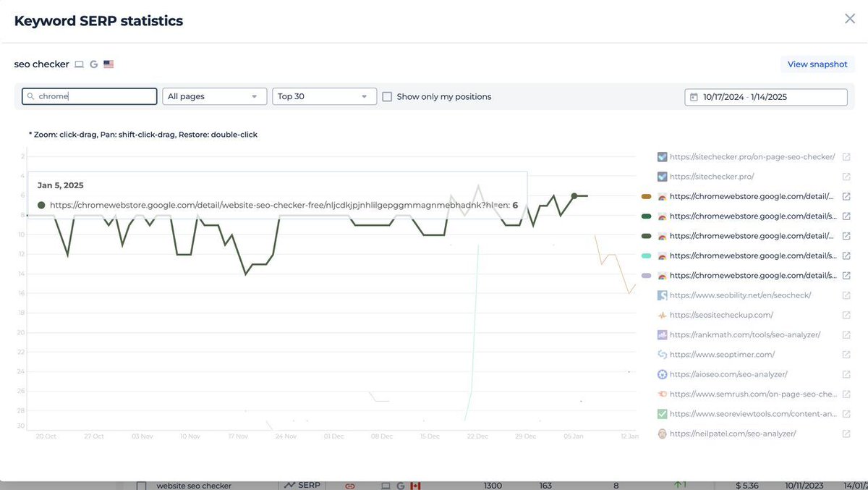Screen dimensions: 868x490
Task: Click the highlighted Jan 5 data point on chart
Action: 574,196
